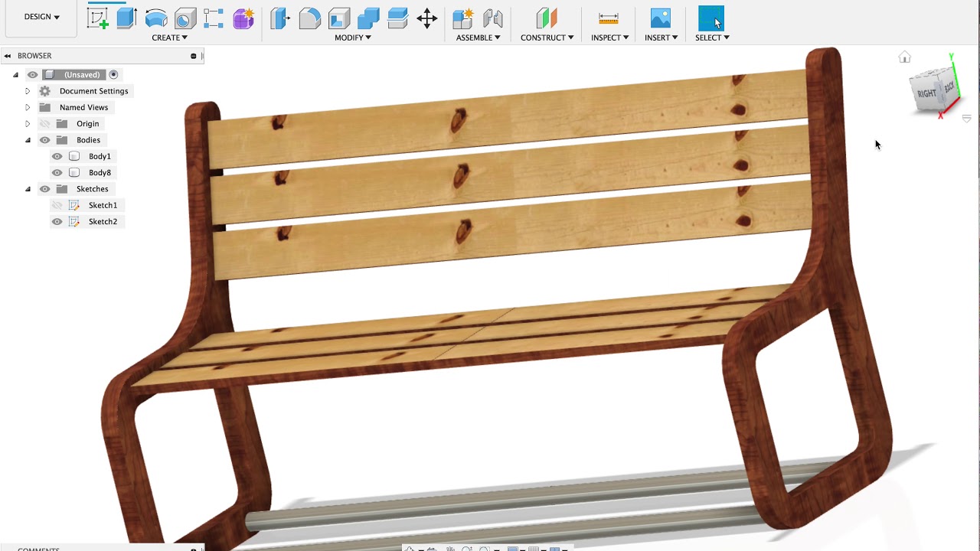Select the Extrude tool

coord(127,18)
